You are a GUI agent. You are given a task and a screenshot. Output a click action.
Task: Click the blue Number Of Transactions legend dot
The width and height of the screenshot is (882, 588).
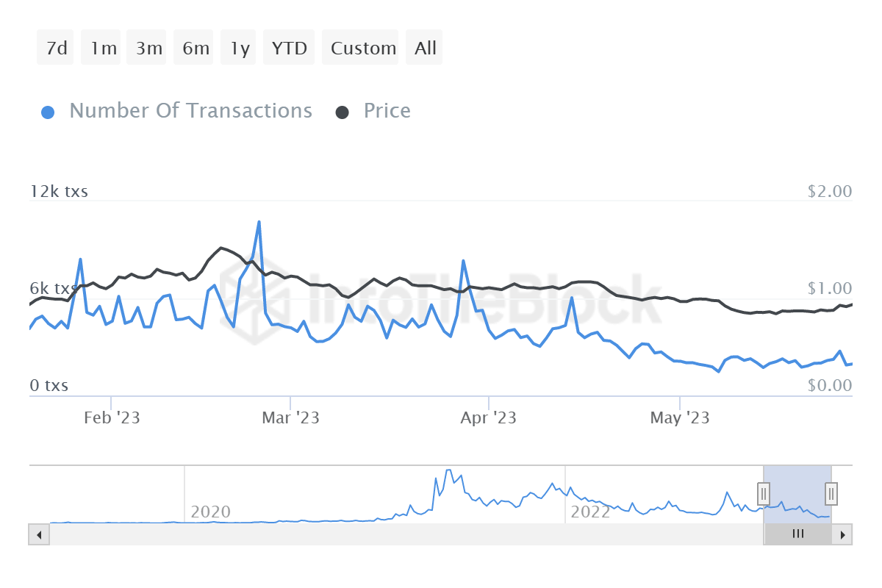48,110
